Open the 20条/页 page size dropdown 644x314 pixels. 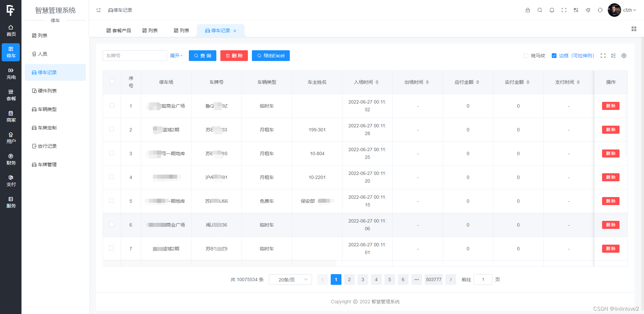tap(290, 279)
